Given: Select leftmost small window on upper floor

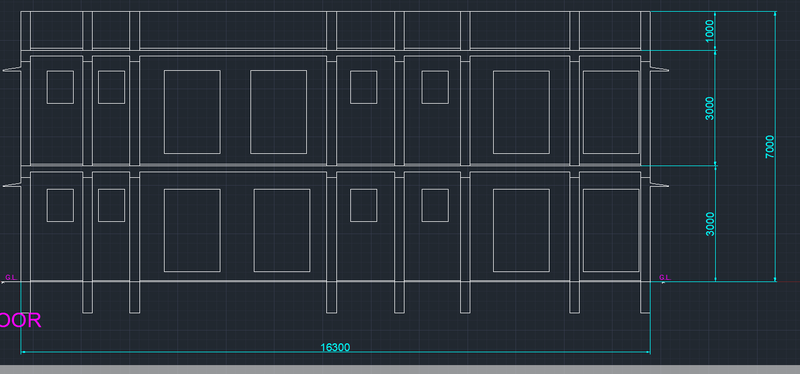Looking at the screenshot, I should (x=60, y=87).
